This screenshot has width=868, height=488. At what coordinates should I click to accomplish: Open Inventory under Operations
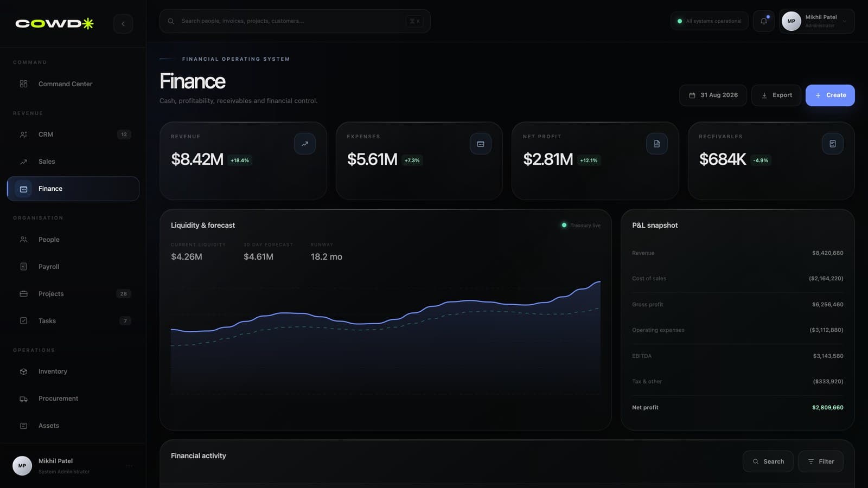coord(73,371)
